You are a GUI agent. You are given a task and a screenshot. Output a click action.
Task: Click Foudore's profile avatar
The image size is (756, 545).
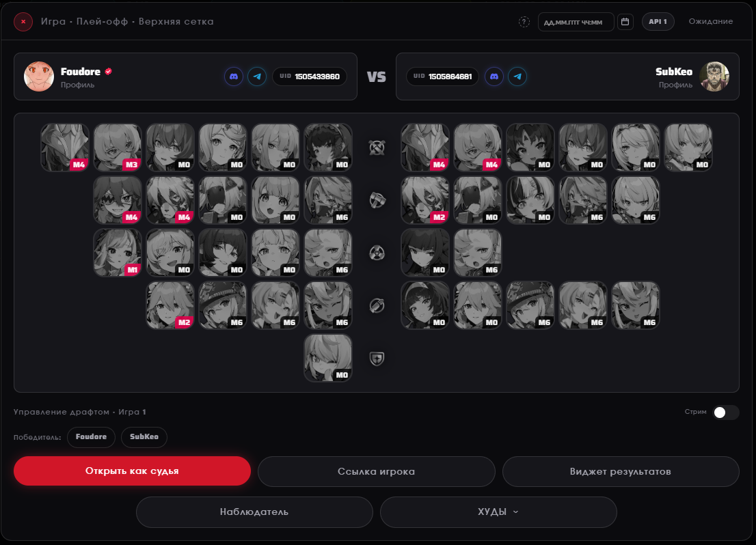(38, 76)
